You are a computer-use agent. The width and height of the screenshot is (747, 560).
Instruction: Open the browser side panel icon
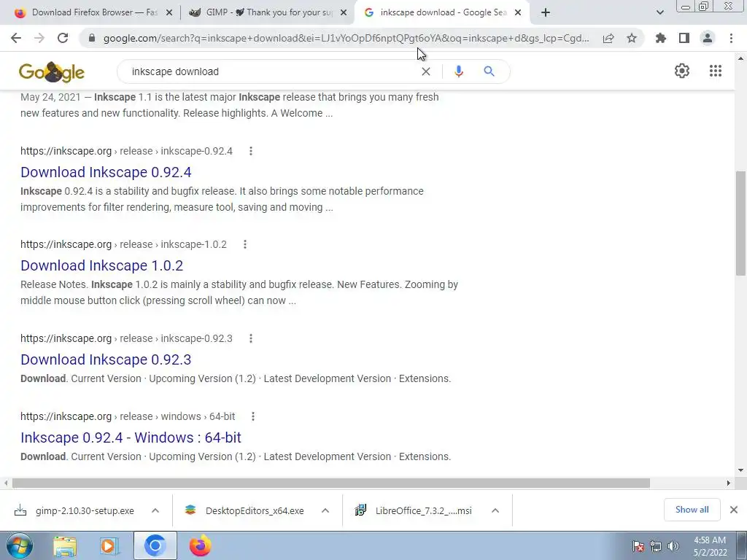pos(684,38)
